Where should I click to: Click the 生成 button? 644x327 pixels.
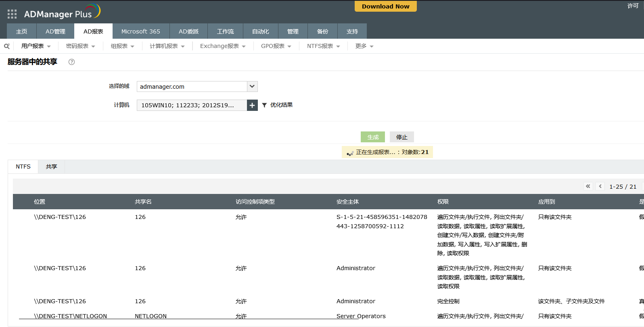pyautogui.click(x=372, y=137)
